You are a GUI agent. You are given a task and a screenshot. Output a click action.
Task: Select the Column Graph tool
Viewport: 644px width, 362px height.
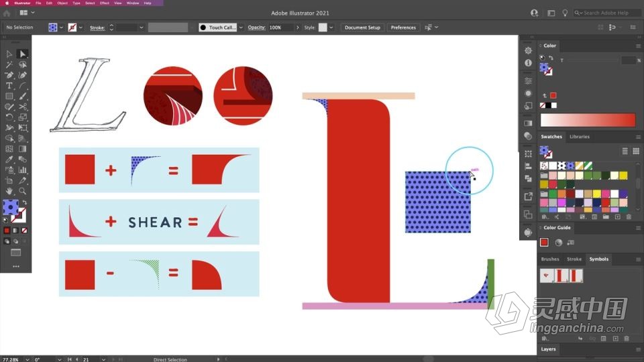[x=22, y=170]
